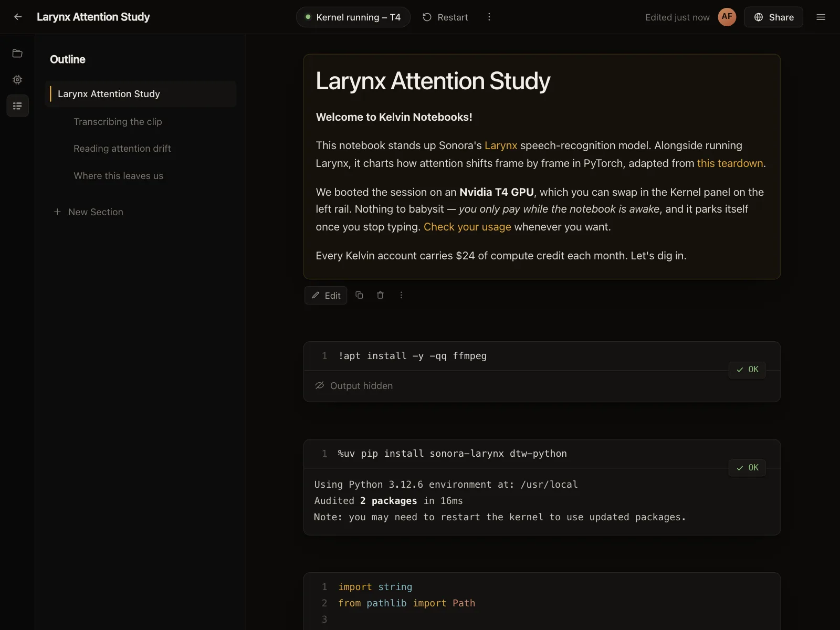
Task: Click the uv pip install code line
Action: [x=453, y=454]
